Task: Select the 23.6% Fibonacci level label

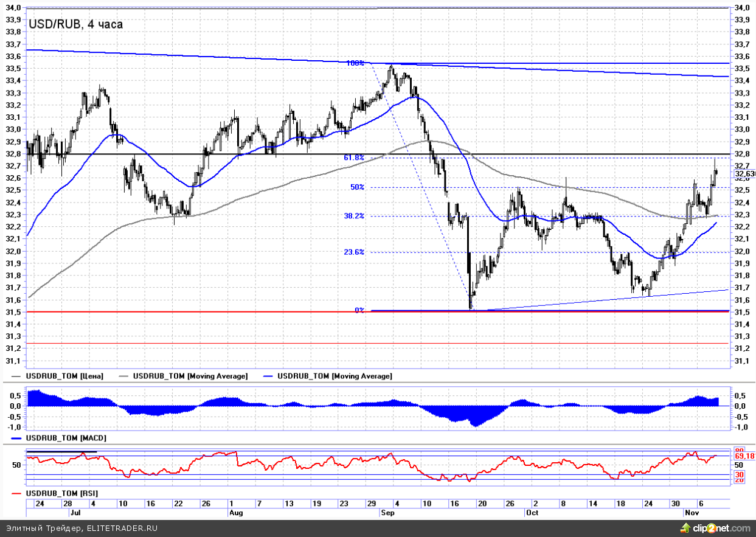Action: click(x=353, y=251)
